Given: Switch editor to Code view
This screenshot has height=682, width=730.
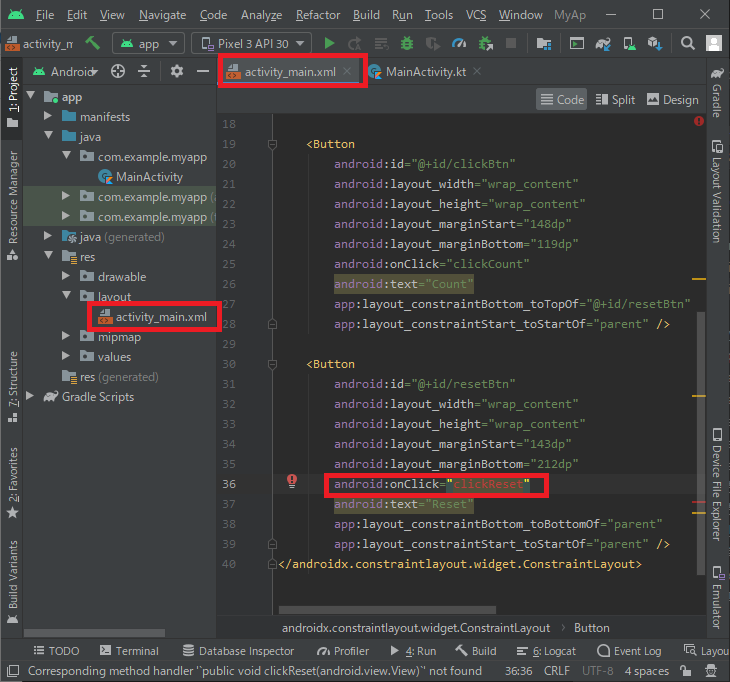Looking at the screenshot, I should [562, 100].
